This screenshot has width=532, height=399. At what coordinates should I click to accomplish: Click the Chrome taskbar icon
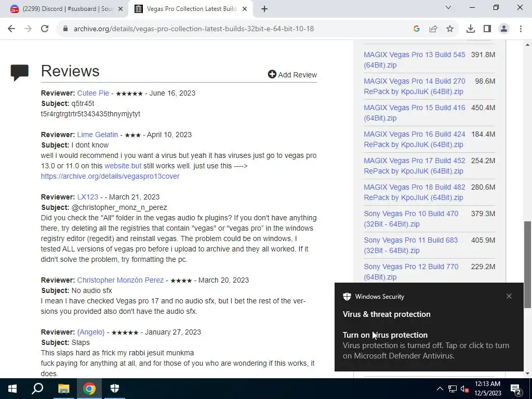pyautogui.click(x=89, y=389)
